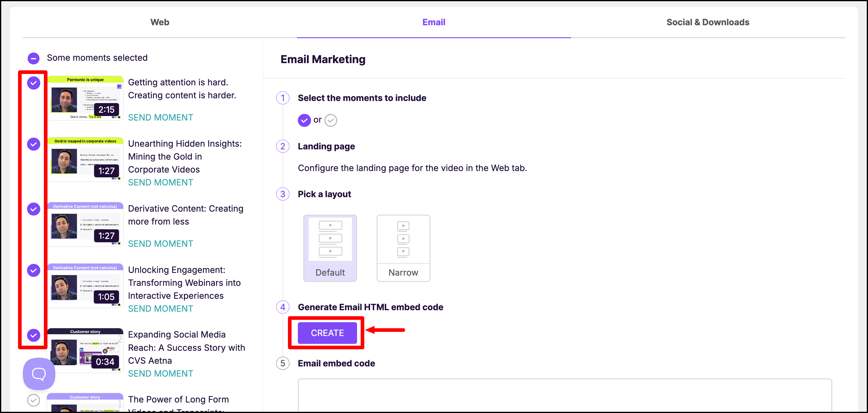Toggle the 'Some moments selected' master checkbox
This screenshot has height=413, width=868.
tap(33, 58)
